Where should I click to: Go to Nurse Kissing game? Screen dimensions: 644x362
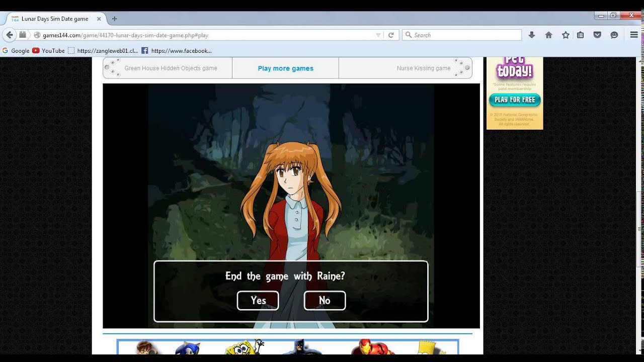click(424, 68)
